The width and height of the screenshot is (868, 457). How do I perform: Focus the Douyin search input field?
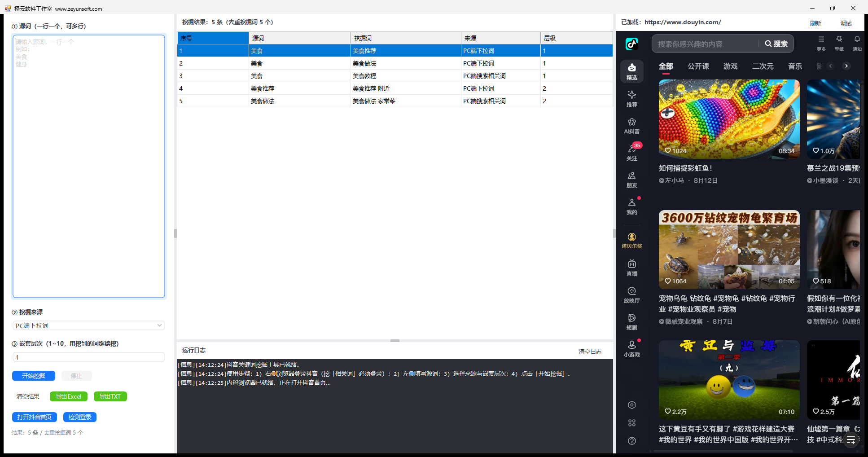[x=706, y=44]
